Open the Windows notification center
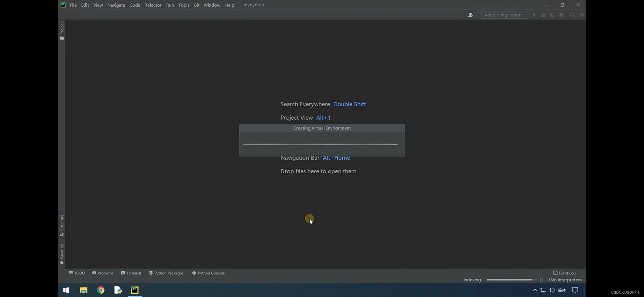Viewport: 644px width, 297px height. tap(575, 290)
